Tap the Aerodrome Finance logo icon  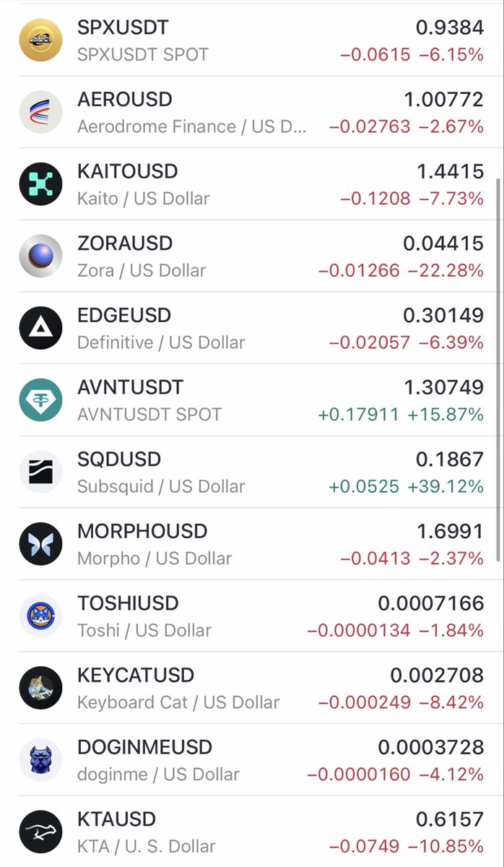[x=40, y=112]
